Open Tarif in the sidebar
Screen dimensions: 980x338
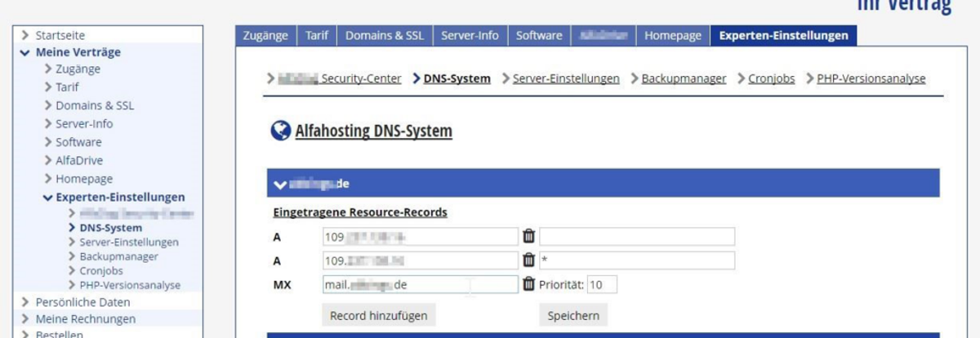pos(67,87)
